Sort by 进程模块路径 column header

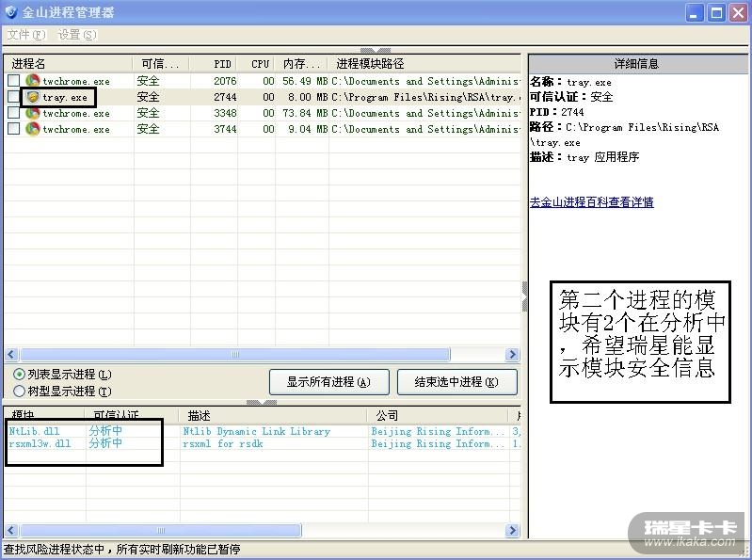tap(424, 63)
